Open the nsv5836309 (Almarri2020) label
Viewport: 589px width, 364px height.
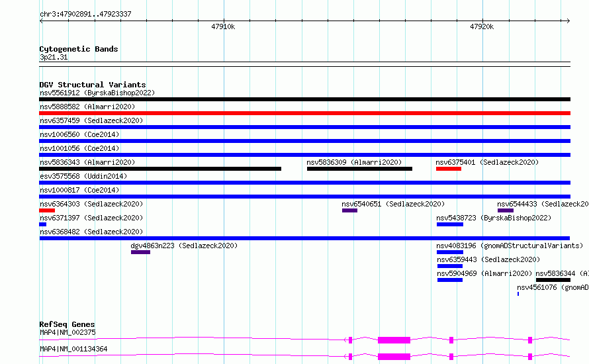coord(354,162)
